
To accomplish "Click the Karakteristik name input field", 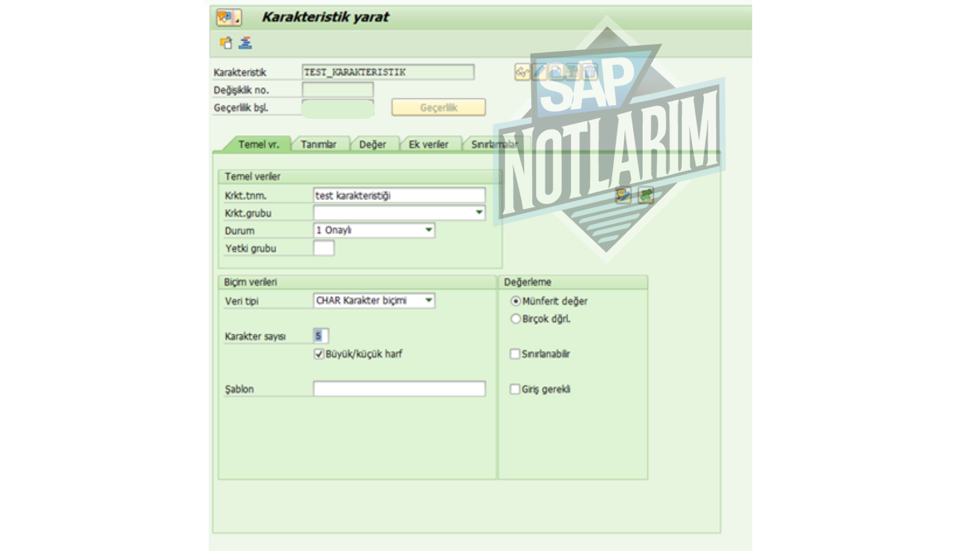I will [x=388, y=72].
